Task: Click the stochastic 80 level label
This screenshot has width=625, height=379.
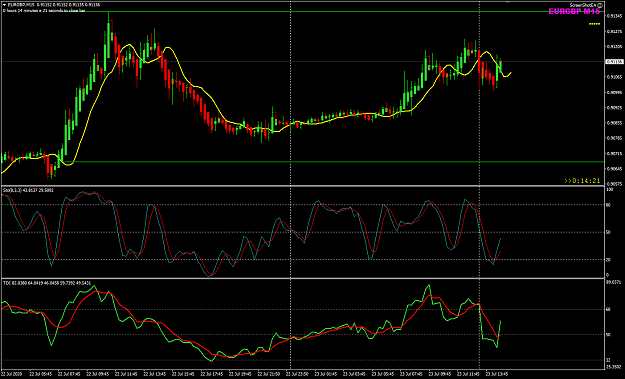Action: pos(609,205)
